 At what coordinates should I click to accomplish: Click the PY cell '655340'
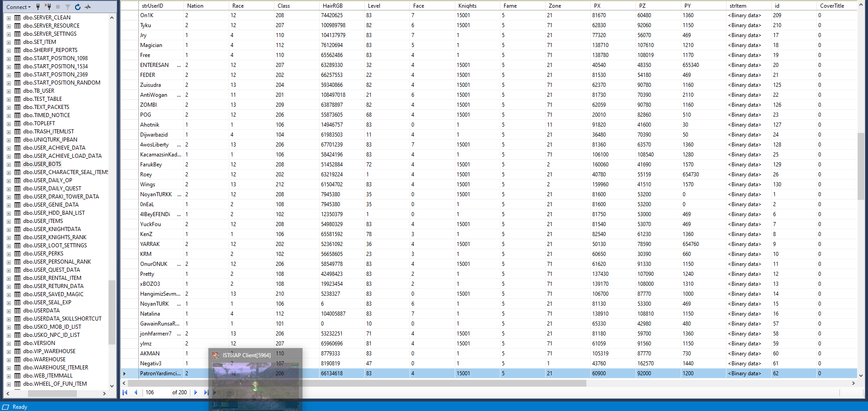703,65
